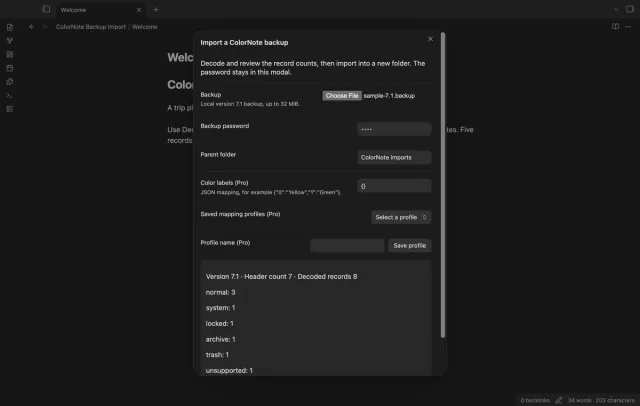Navigate forward with the right arrow
The width and height of the screenshot is (640, 406).
point(44,27)
